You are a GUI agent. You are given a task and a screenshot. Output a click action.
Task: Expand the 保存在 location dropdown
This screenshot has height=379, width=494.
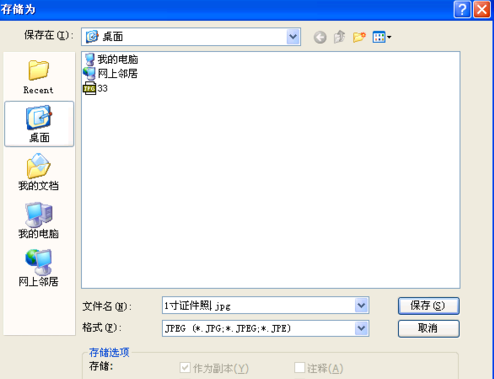pos(293,37)
